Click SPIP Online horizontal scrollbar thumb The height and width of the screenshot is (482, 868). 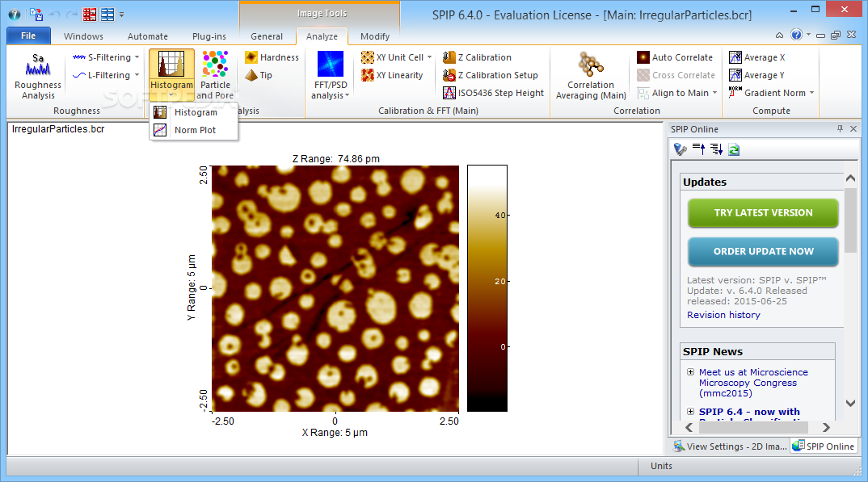(753, 427)
